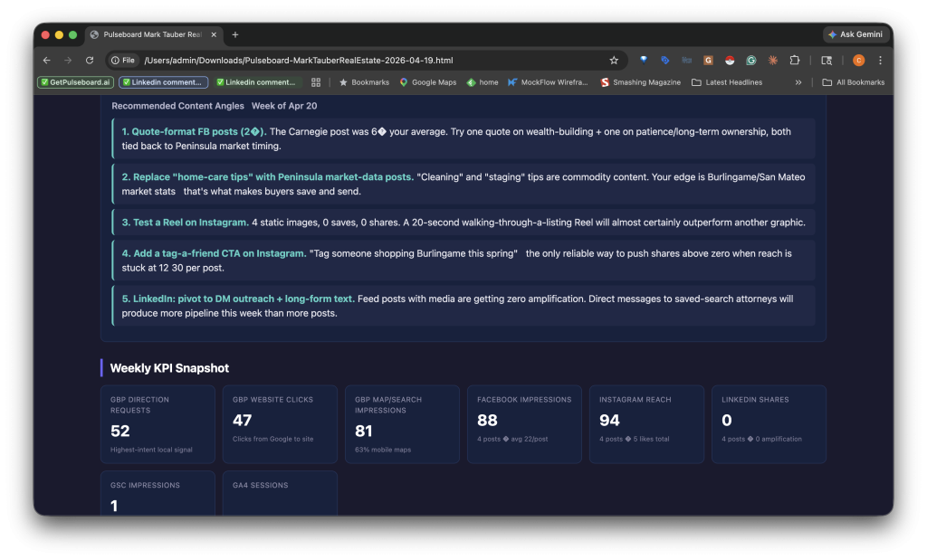The image size is (927, 560).
Task: Click the address bar file path
Action: pos(299,61)
